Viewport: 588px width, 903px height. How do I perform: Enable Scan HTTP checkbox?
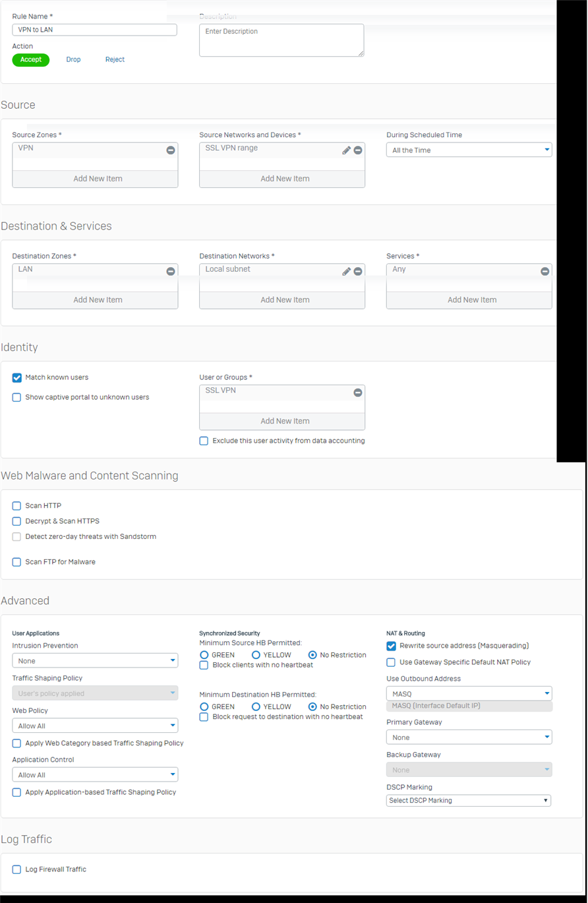pyautogui.click(x=17, y=506)
